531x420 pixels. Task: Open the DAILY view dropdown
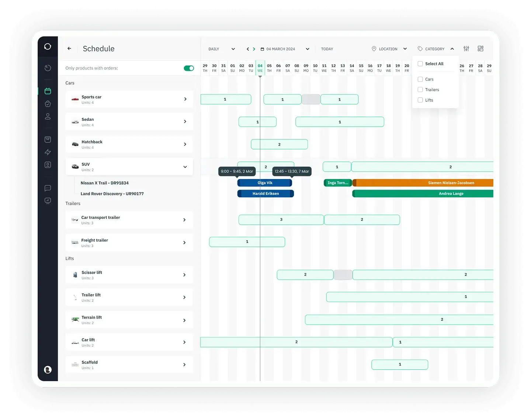(x=221, y=49)
